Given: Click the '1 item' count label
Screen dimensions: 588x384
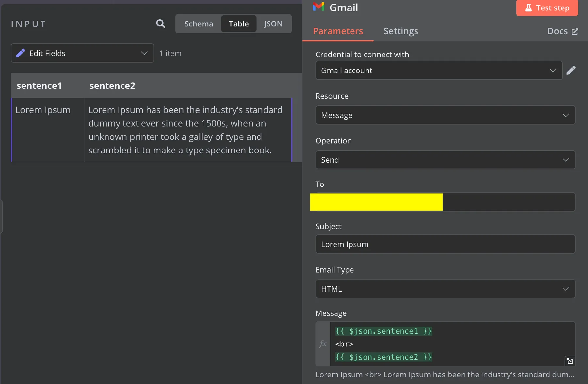Looking at the screenshot, I should point(170,53).
